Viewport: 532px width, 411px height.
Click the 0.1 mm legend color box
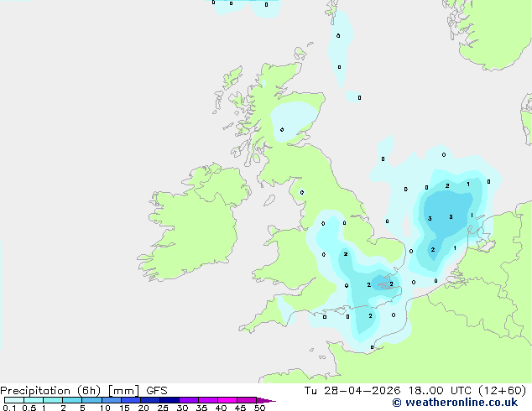point(14,400)
